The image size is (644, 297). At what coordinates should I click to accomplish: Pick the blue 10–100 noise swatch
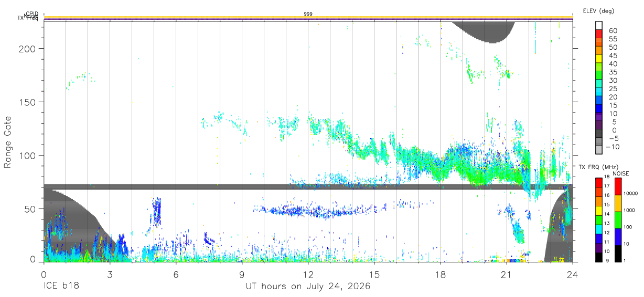(618, 237)
